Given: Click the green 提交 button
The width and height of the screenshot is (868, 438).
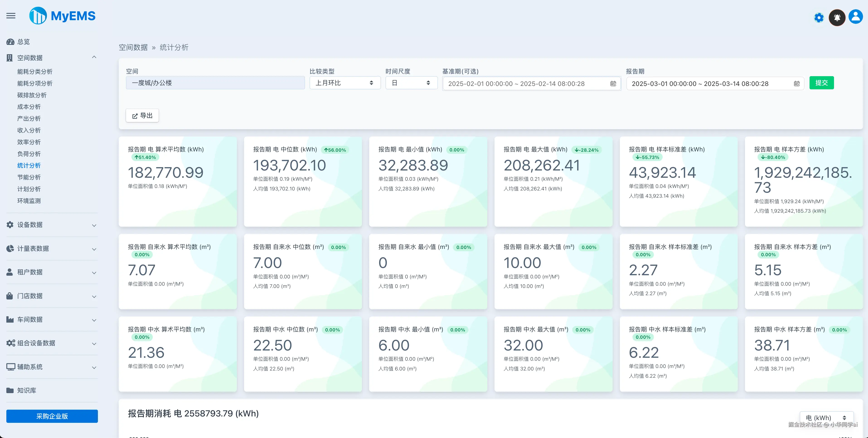Looking at the screenshot, I should pyautogui.click(x=821, y=83).
